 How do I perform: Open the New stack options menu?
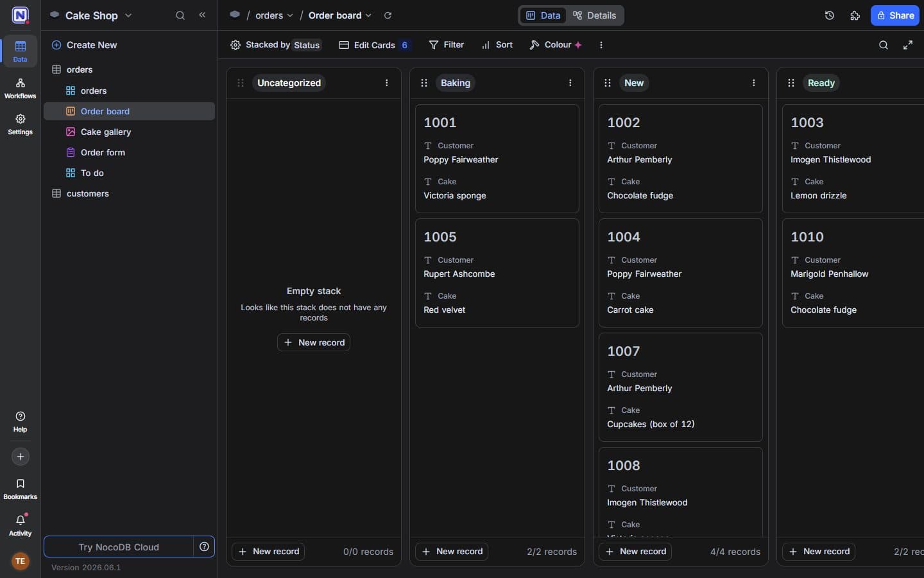click(x=753, y=83)
